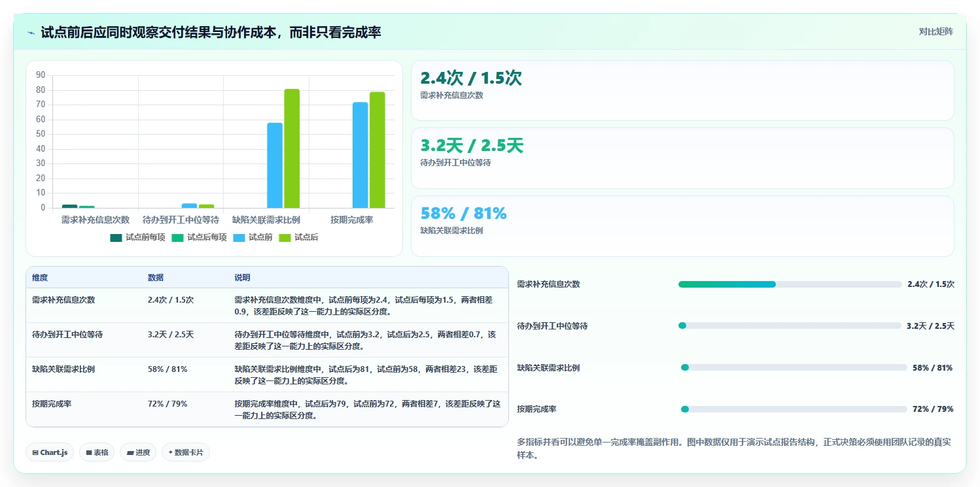Click 58% / 81% value beside progress bar
The width and height of the screenshot is (980, 487).
[933, 368]
